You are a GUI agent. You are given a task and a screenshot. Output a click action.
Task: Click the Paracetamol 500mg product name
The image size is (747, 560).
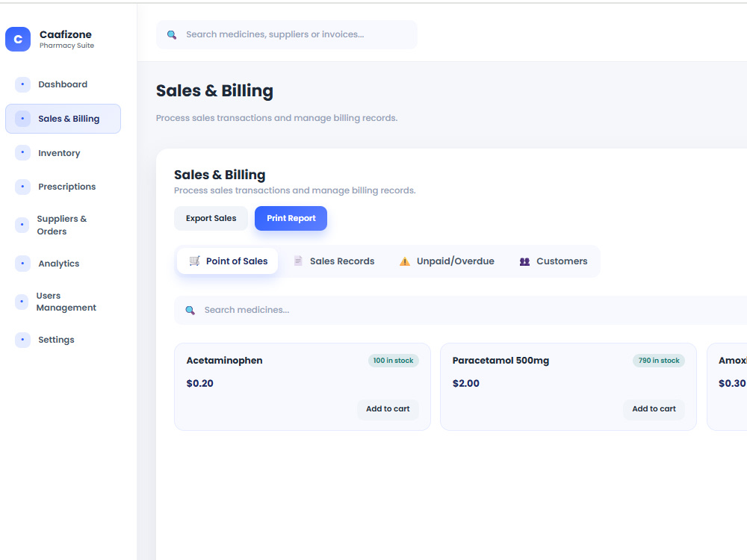(x=500, y=361)
